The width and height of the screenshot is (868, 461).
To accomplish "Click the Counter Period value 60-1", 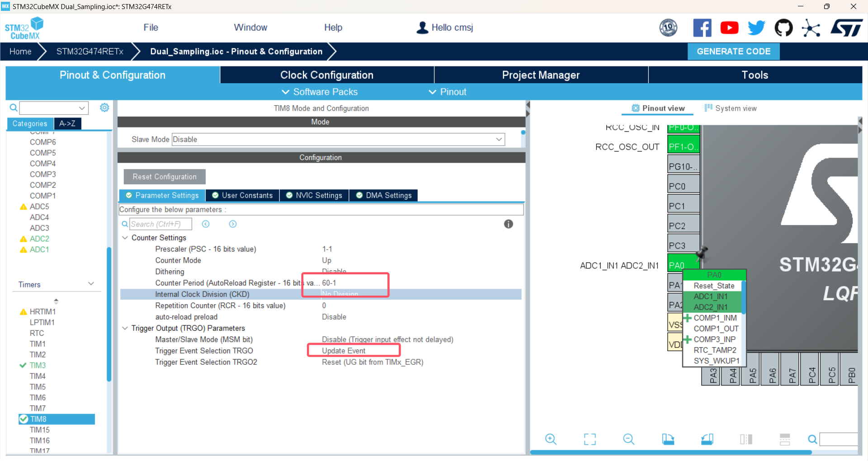I will [x=329, y=283].
